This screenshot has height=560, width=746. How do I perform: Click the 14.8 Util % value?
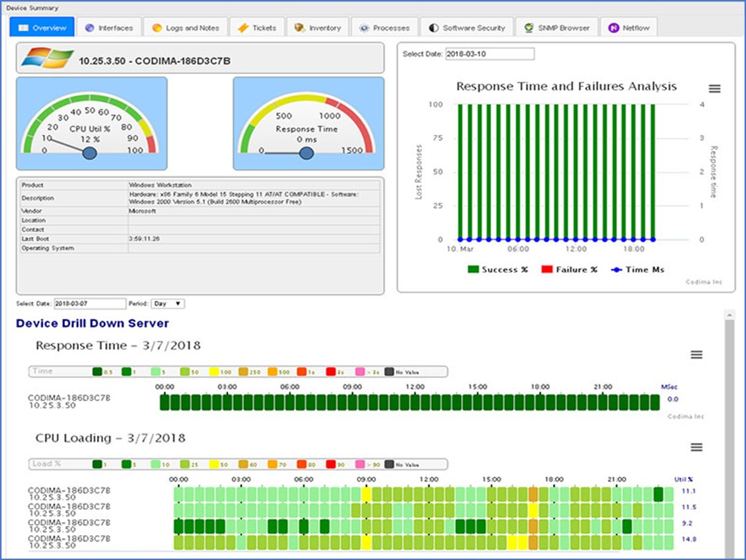coord(689,539)
